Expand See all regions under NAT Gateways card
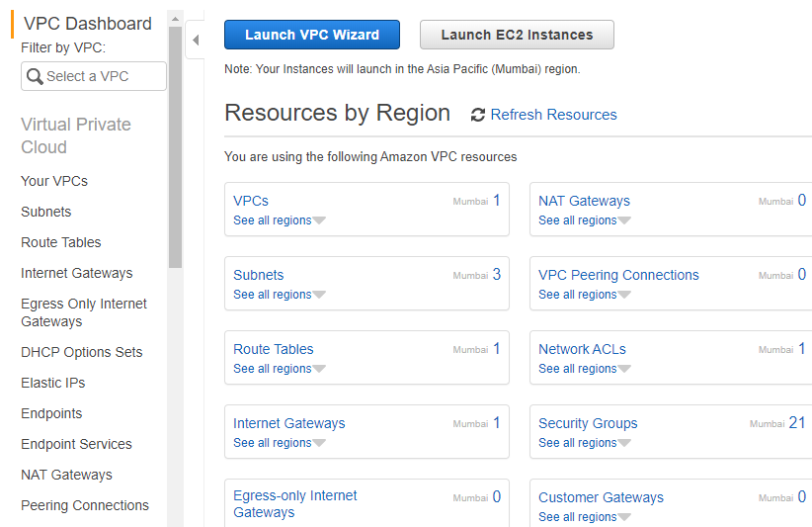Viewport: 812px width, 527px height. (585, 220)
